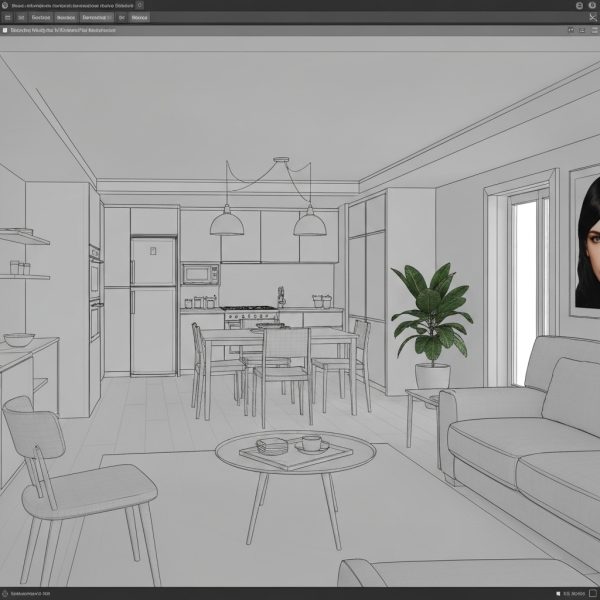The image size is (600, 600).
Task: Click the last round icon in the title bar's right corner
Action: click(x=594, y=5)
